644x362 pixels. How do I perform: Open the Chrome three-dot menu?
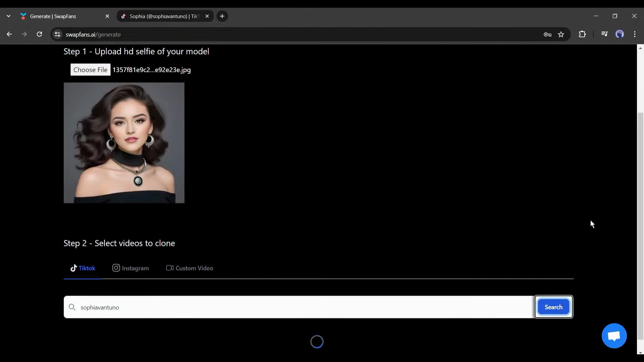point(635,34)
